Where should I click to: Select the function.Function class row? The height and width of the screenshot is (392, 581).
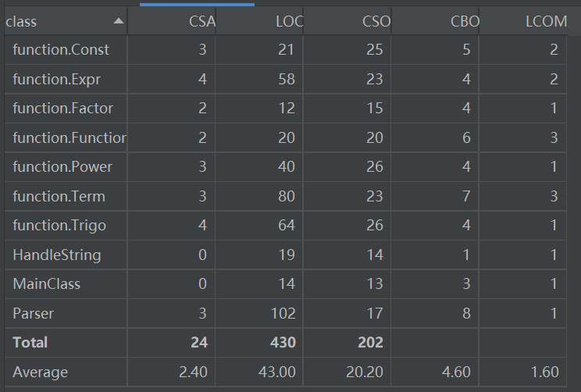tap(286, 138)
